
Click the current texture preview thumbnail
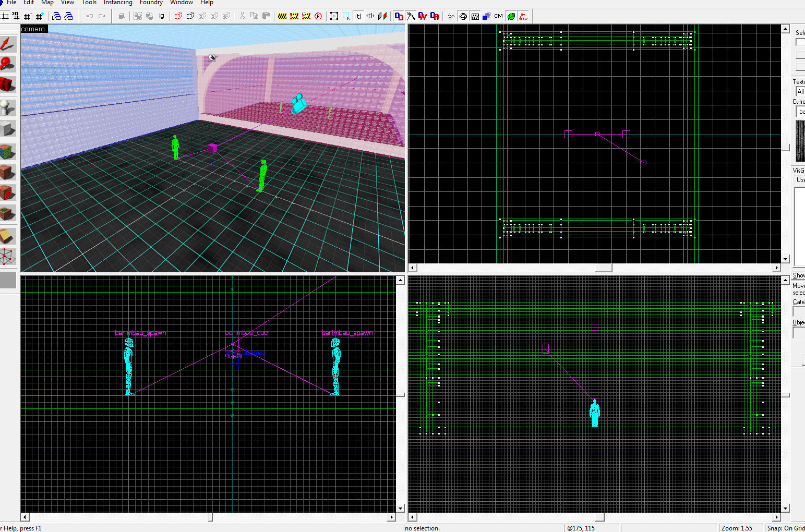800,141
